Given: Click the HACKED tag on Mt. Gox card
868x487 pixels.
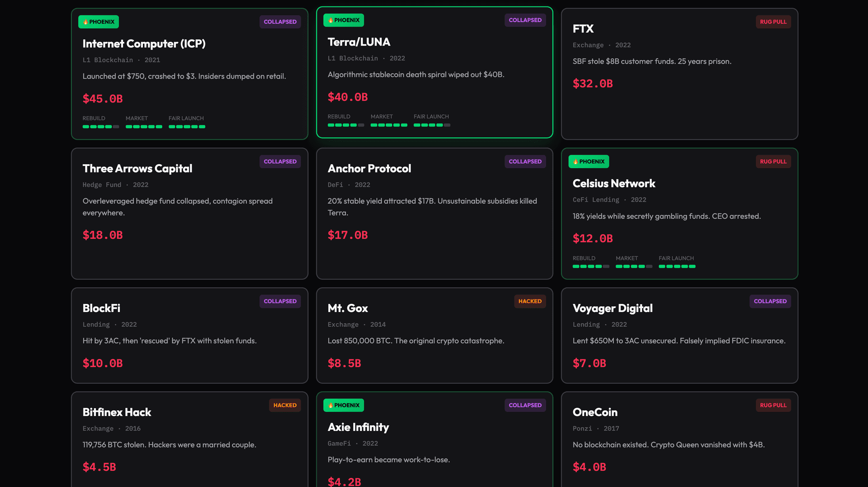Looking at the screenshot, I should click(530, 301).
